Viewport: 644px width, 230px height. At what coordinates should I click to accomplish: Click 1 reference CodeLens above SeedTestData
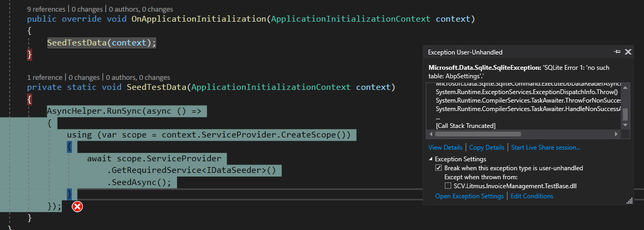(45, 77)
